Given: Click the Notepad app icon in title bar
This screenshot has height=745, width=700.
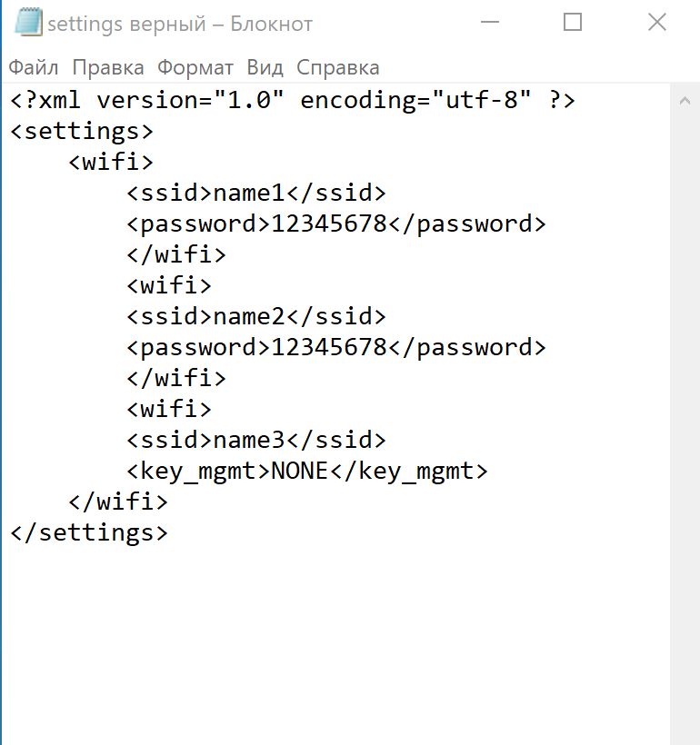Looking at the screenshot, I should tap(28, 22).
